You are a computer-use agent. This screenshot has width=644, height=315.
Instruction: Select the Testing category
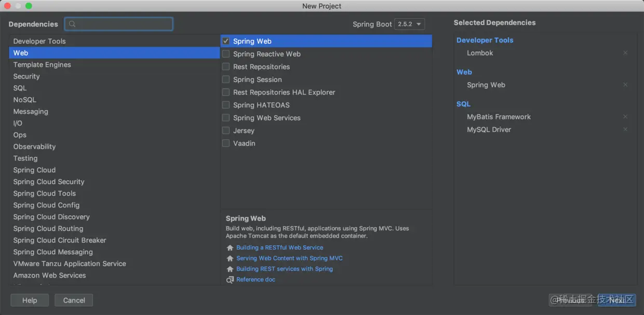[114, 158]
